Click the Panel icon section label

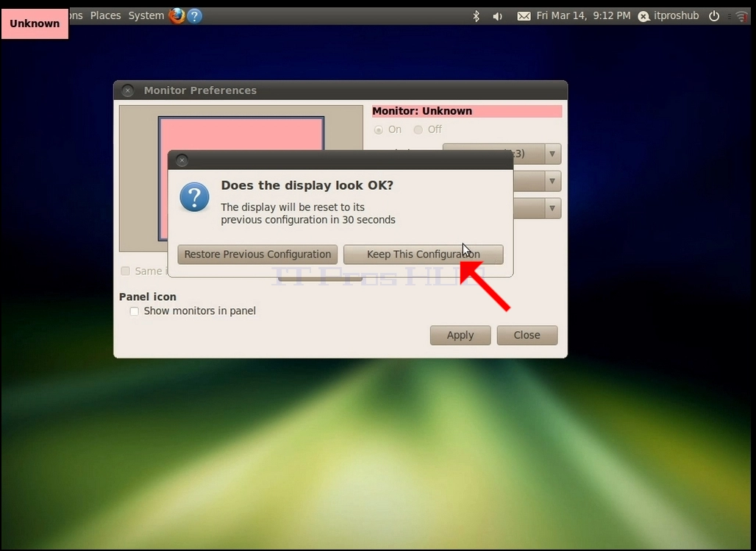(148, 296)
